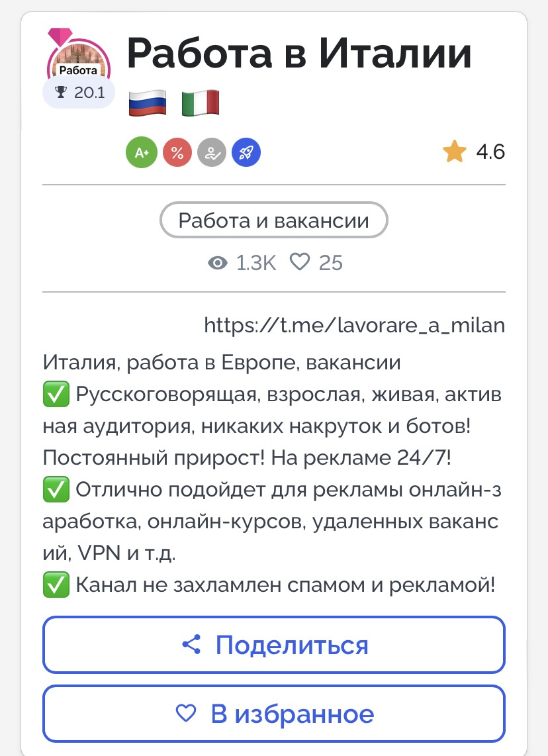The image size is (548, 756).
Task: Click the Работа в Италии title
Action: 299,54
